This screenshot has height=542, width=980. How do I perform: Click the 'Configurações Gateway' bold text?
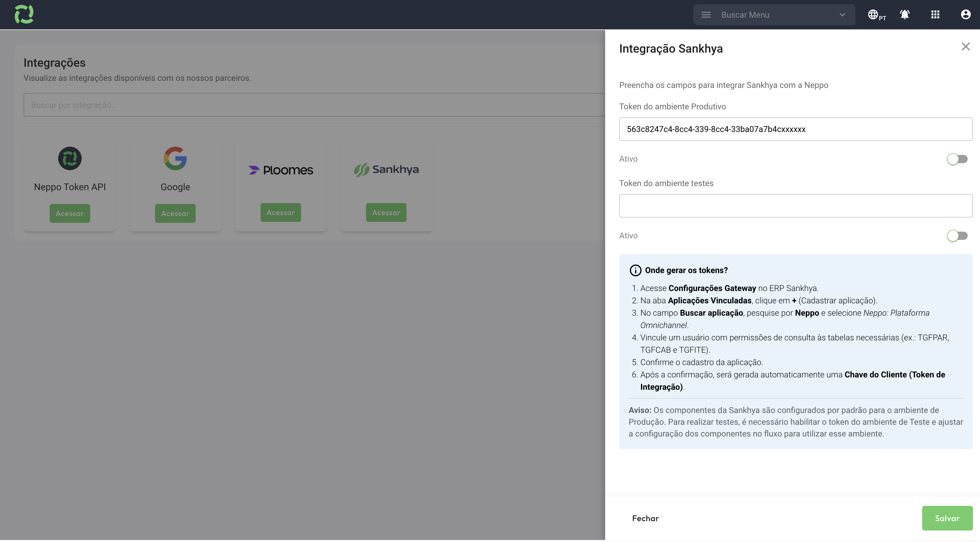[712, 288]
